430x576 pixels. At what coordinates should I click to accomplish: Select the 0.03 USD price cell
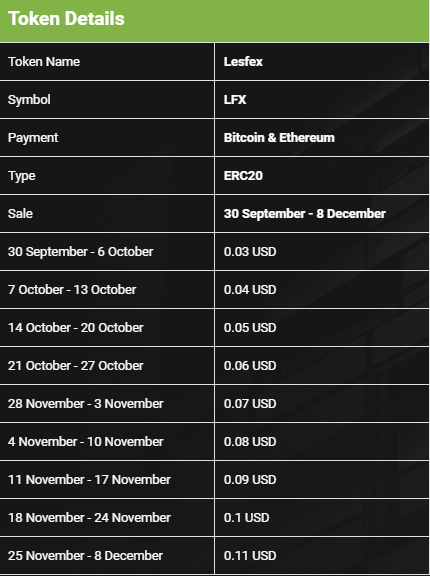pos(322,252)
